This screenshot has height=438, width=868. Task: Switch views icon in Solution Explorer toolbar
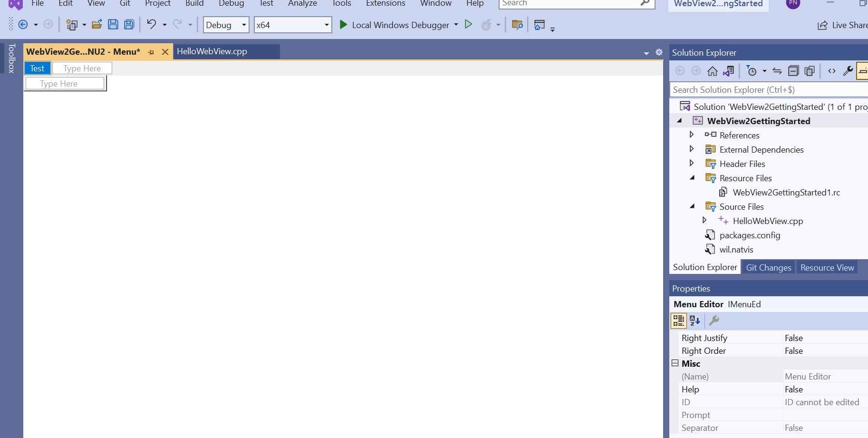click(x=728, y=71)
